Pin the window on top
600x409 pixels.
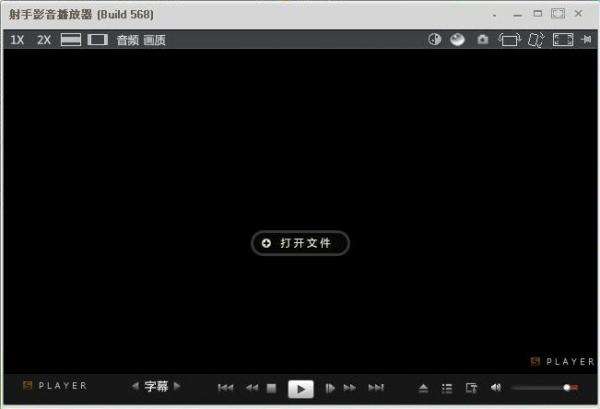(587, 39)
